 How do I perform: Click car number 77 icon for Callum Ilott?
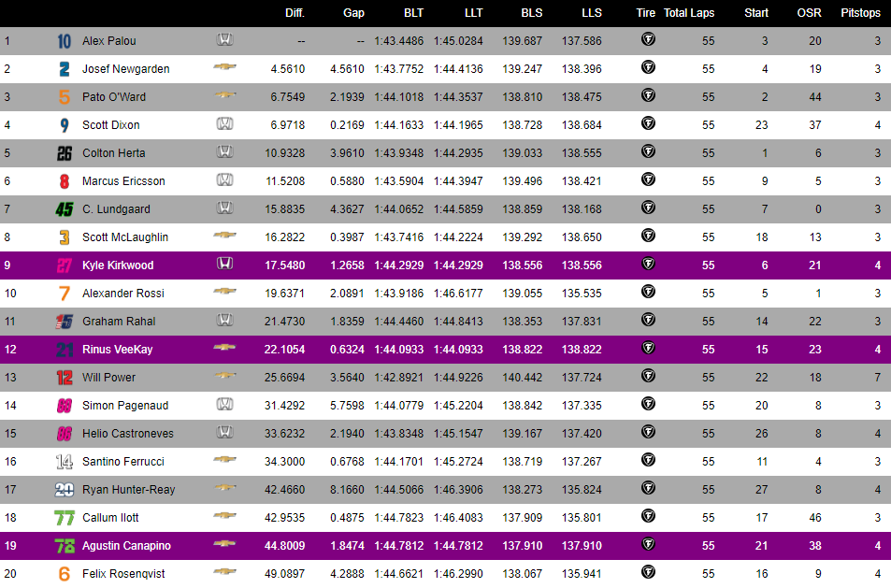coord(64,518)
